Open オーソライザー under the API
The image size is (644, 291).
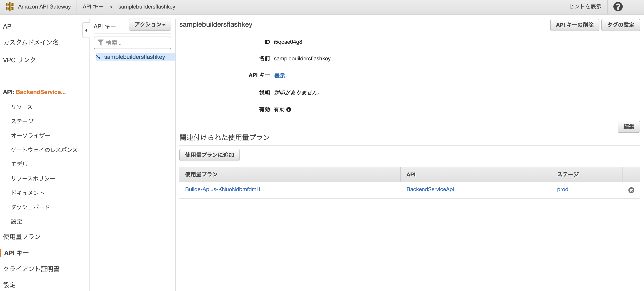[x=30, y=135]
